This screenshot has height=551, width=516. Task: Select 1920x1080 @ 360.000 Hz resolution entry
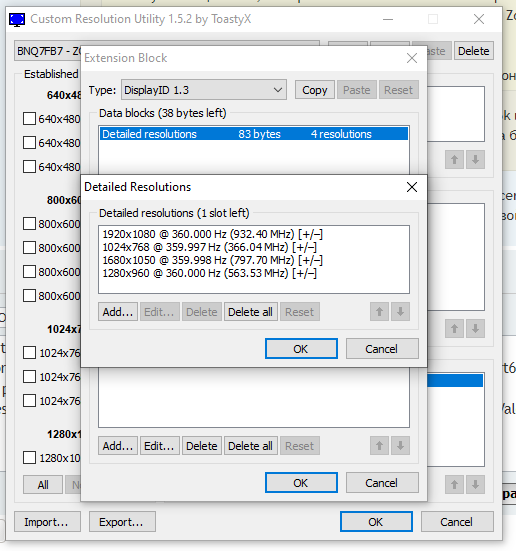pyautogui.click(x=213, y=234)
